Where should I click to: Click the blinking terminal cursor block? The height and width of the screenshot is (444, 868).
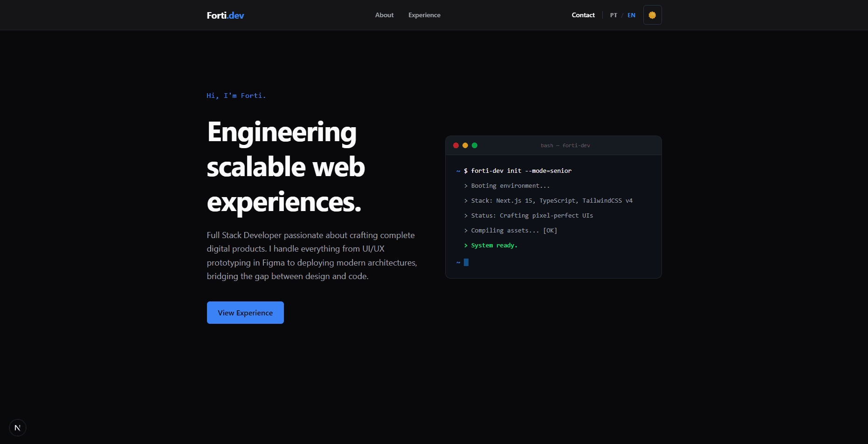[466, 262]
